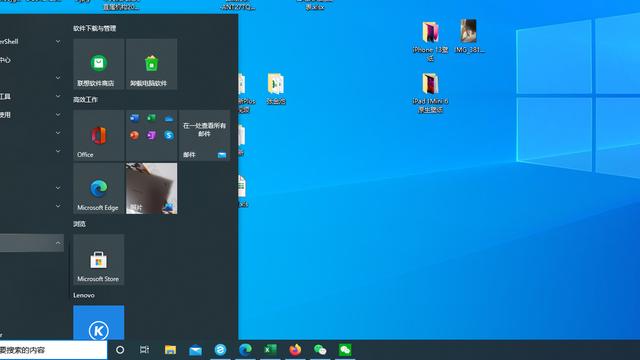This screenshot has width=640, height=360.
Task: Click the Lenovo group header
Action: 84,295
